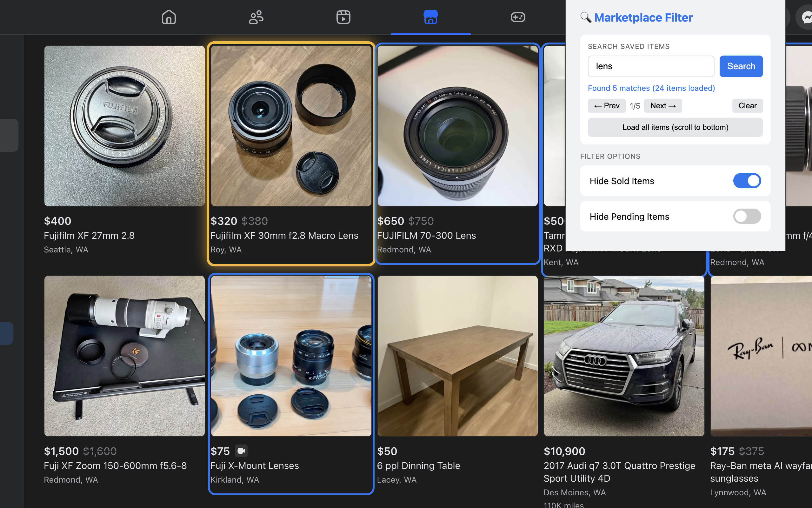812x508 pixels.
Task: Open the FUJIFILM 70-300 Lens listing title
Action: coord(426,236)
